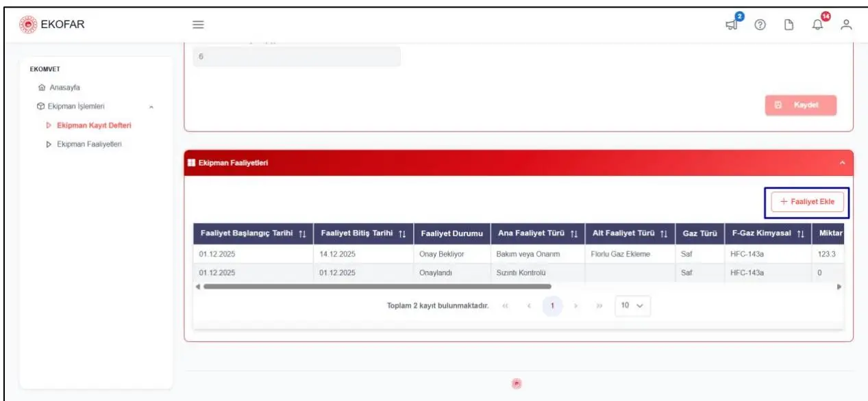This screenshot has height=401, width=868.
Task: Click the Faaliyet Durumu column header
Action: tap(451, 234)
